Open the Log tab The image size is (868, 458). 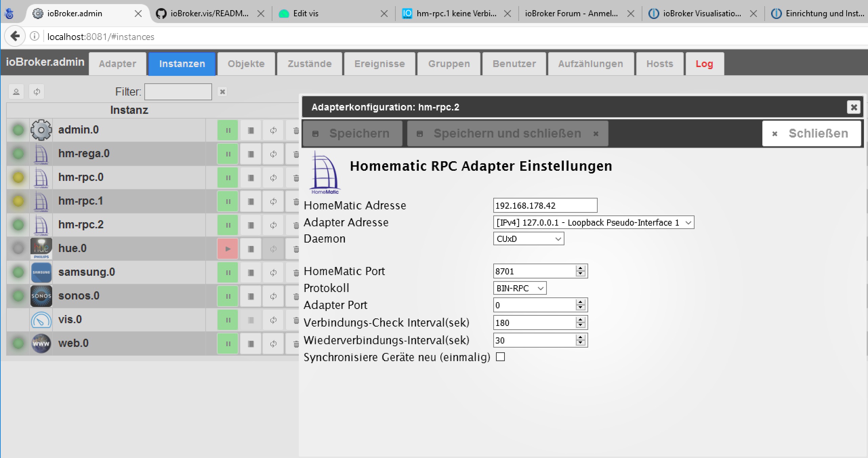tap(704, 64)
